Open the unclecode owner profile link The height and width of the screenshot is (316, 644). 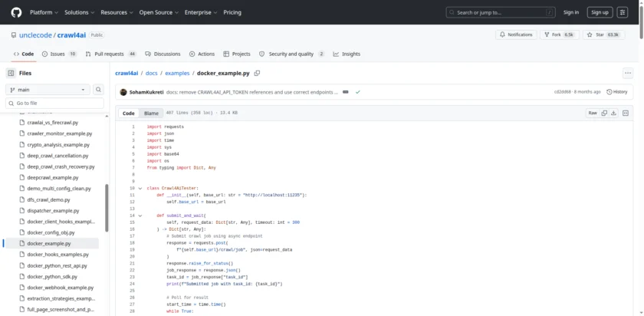pos(35,35)
